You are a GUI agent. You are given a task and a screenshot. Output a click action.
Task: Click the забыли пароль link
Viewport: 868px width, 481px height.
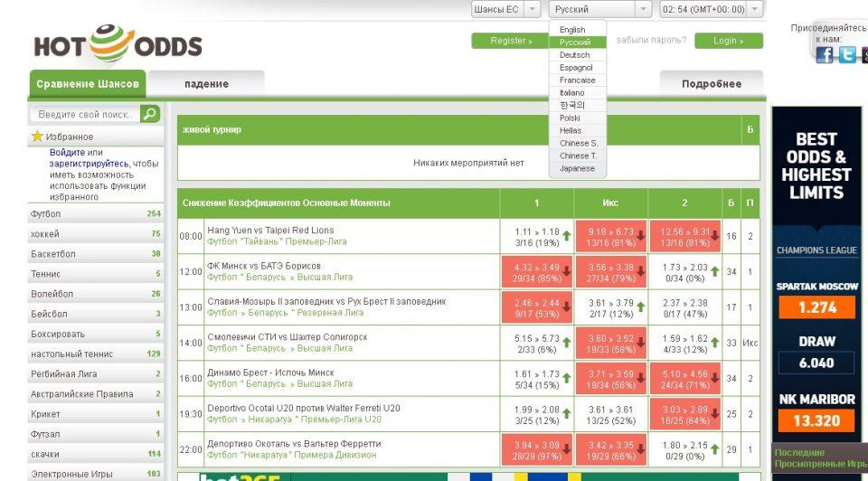coord(650,41)
